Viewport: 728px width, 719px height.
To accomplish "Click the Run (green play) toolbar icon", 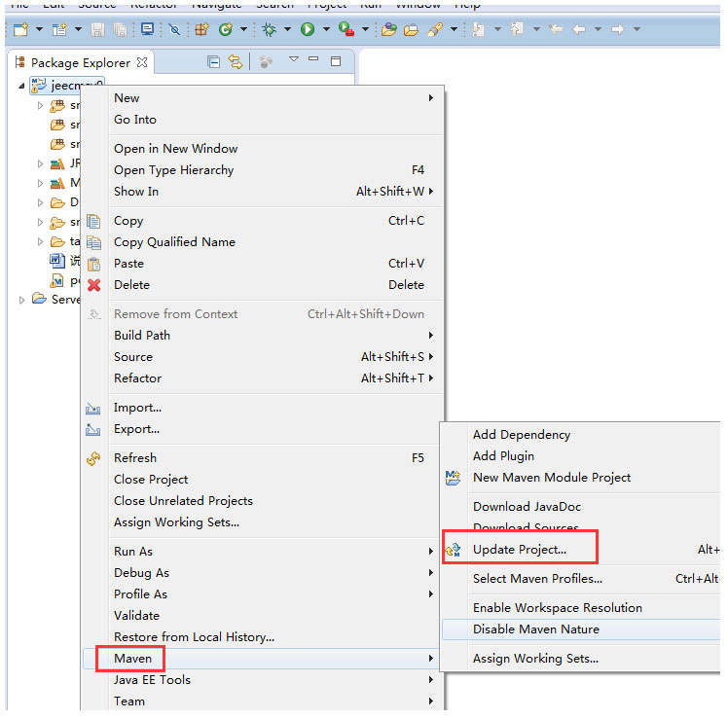I will tap(308, 29).
